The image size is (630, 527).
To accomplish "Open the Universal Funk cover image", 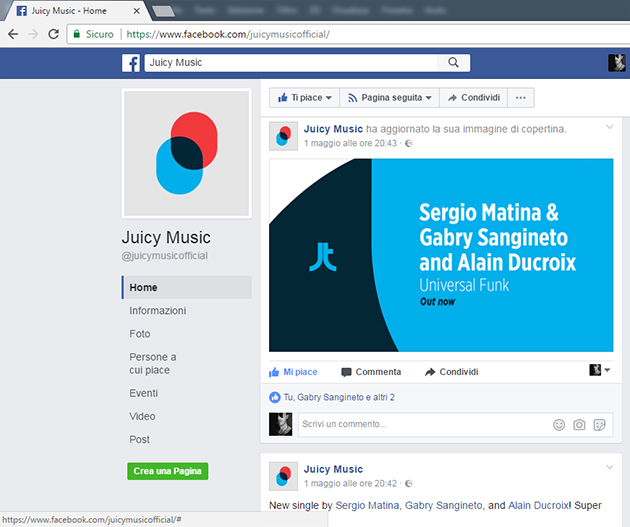I will click(x=441, y=255).
